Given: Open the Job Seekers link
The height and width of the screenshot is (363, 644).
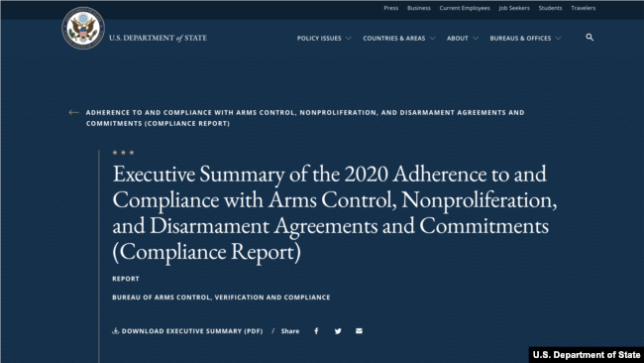Looking at the screenshot, I should (x=514, y=8).
